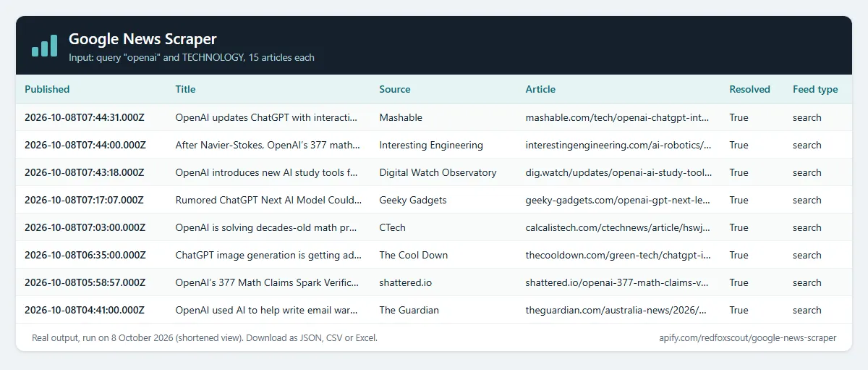Viewport: 868px width, 370px height.
Task: Open the shattered.io/openai-377 article URL
Action: click(x=618, y=282)
